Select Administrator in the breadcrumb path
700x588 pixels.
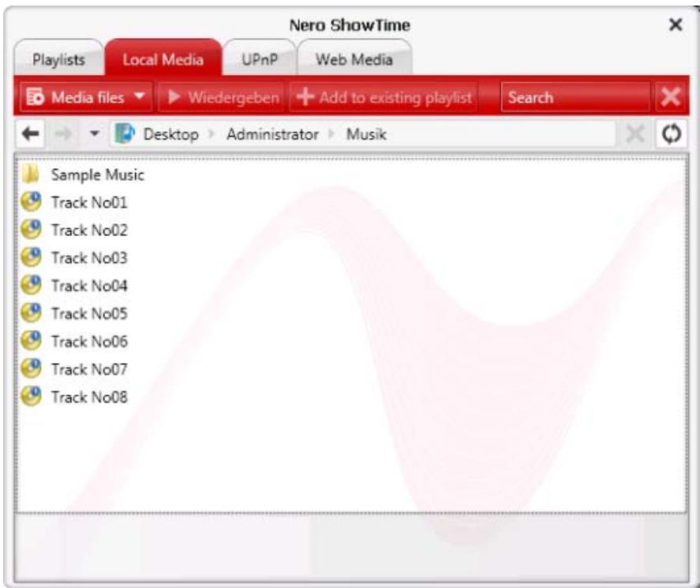click(272, 134)
